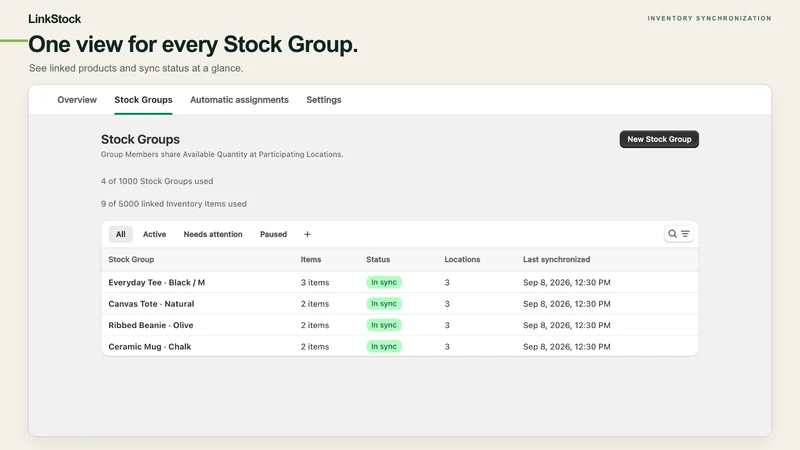Click the LinkStock logo text
Screen dimensions: 800x450
click(x=55, y=19)
